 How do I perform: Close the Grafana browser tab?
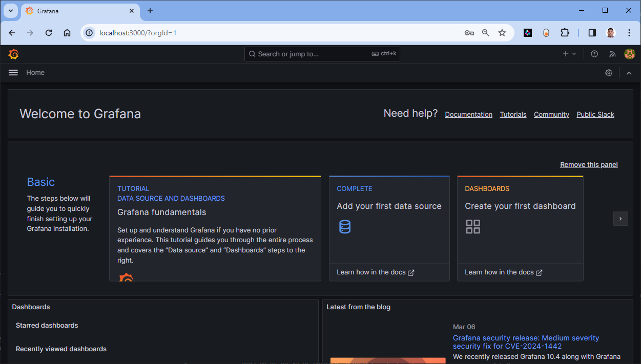132,11
